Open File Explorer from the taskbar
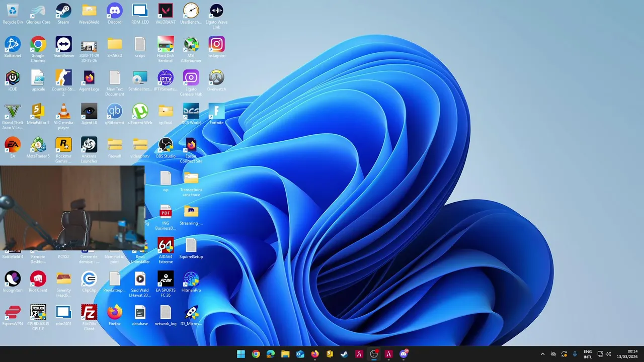Screen dimensions: 644x362 285,354
